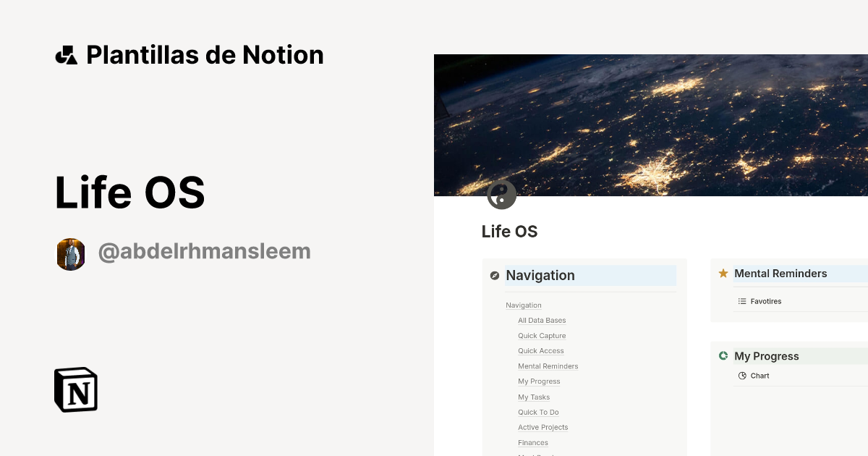Open the Mental Reminders navigation link

[548, 366]
